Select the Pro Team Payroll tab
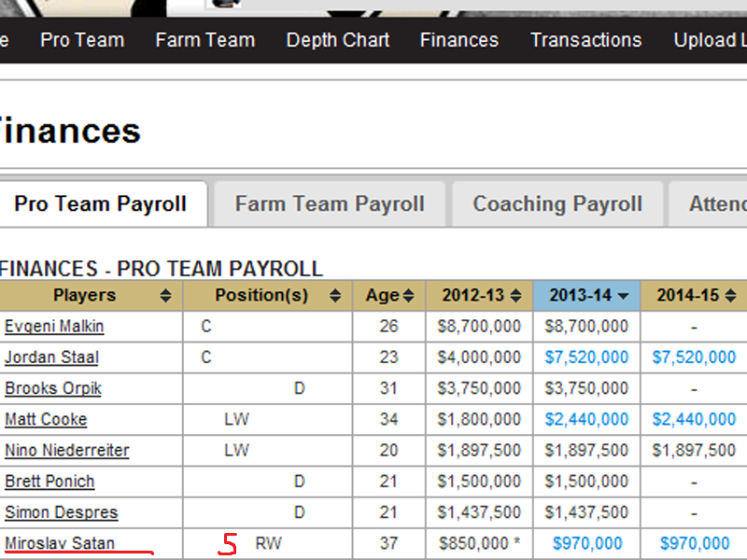The width and height of the screenshot is (747, 560). (100, 204)
